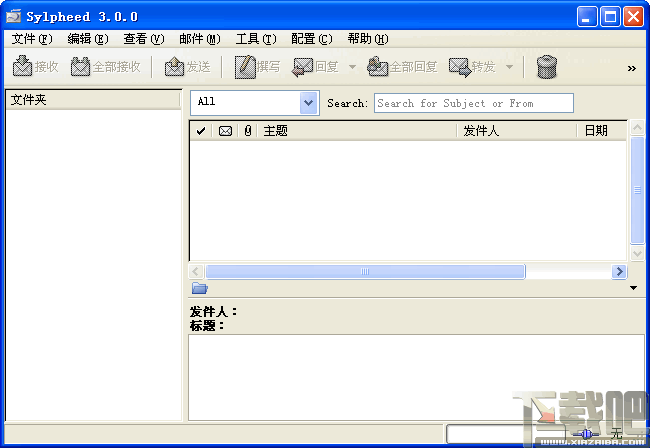The height and width of the screenshot is (448, 650).
Task: Show more toolbar items with » chevron
Action: [631, 68]
